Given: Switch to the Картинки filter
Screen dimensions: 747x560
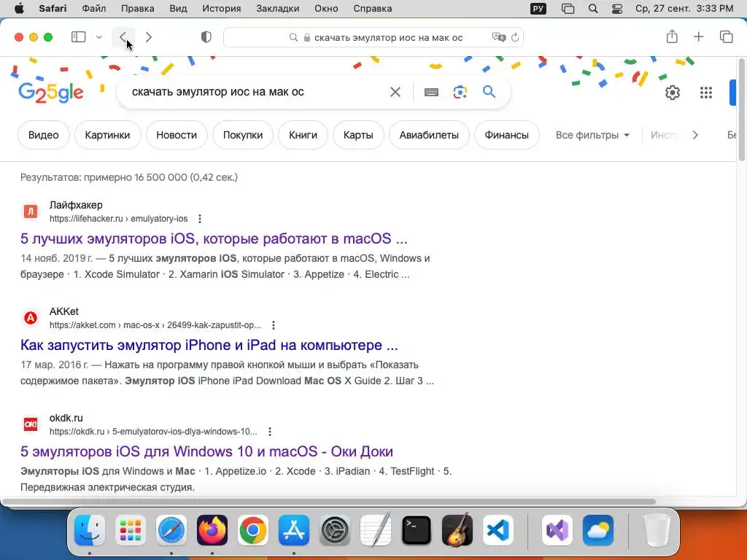Looking at the screenshot, I should point(107,135).
